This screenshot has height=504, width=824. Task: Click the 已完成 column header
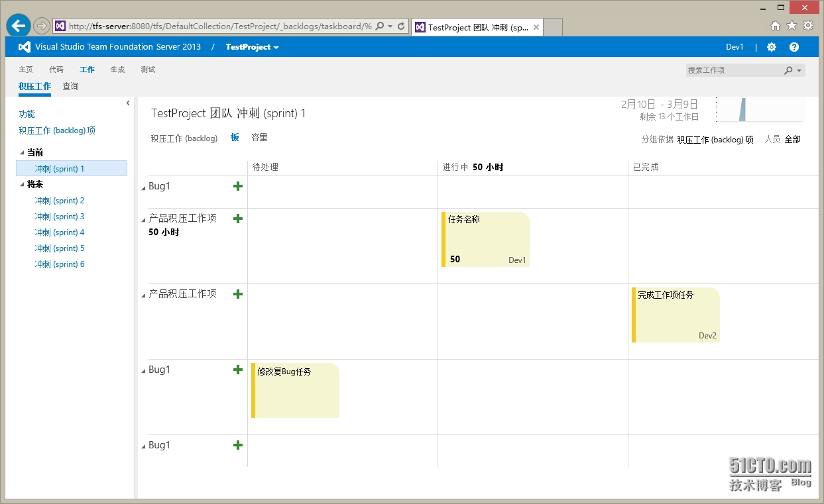(x=646, y=168)
